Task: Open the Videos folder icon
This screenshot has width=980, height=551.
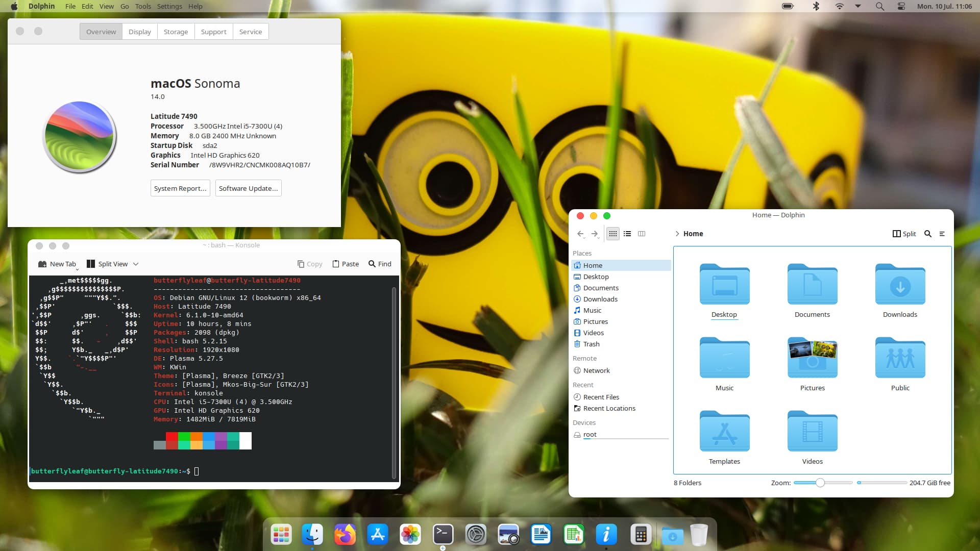Action: pyautogui.click(x=812, y=431)
